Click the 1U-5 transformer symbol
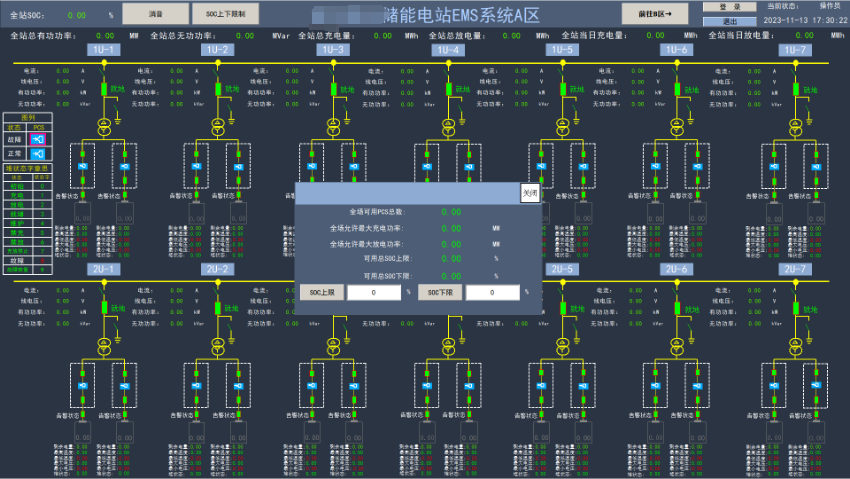This screenshot has height=479, width=850. point(562,125)
